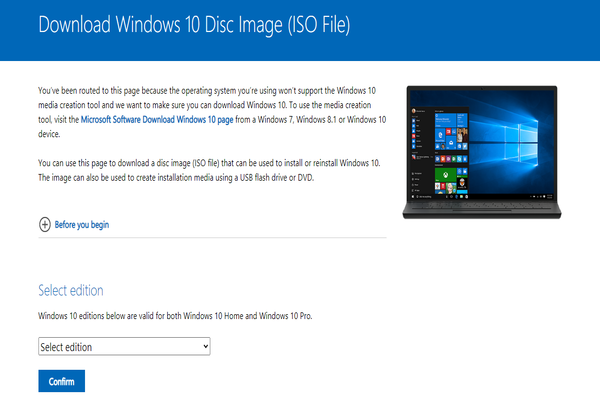Click the paragraph starting 'You can use this page'
Viewport: 600px width, 400px height.
[209, 170]
